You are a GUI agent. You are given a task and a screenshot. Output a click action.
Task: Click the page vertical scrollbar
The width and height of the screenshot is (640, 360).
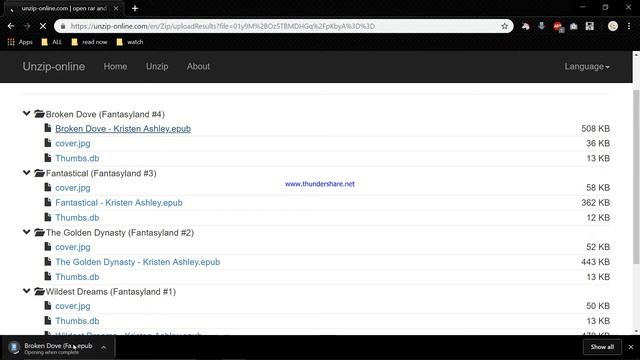636,176
